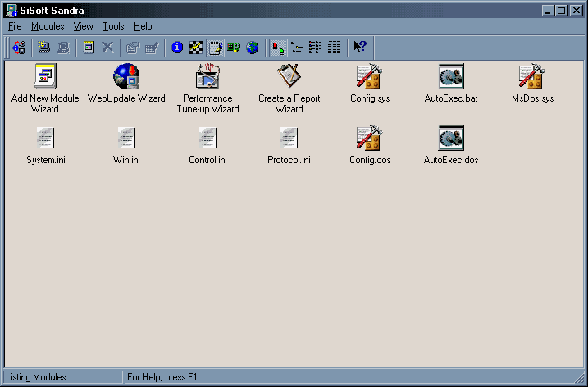Click the SiSoft Sandra title bar icon
Viewport: 588px width, 387px height.
tap(11, 11)
